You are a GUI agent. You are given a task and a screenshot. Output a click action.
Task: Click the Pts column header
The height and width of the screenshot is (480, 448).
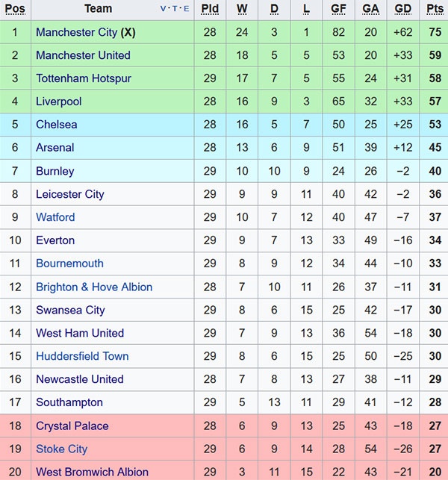pos(435,9)
